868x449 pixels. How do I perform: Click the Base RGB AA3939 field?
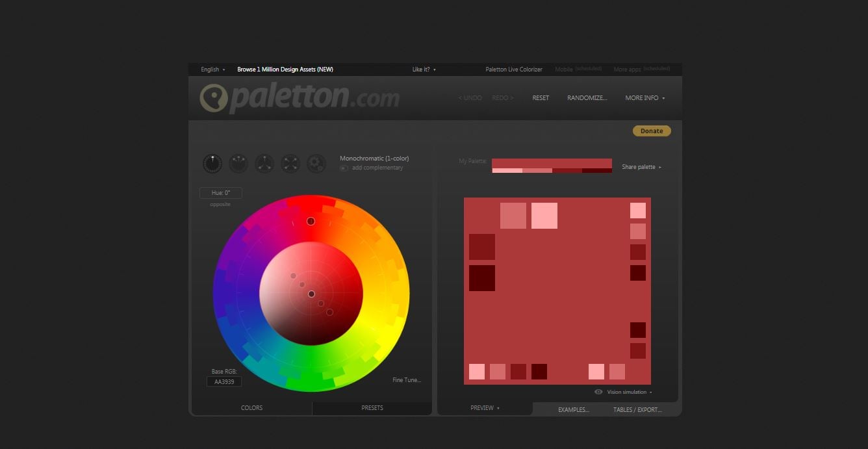tap(224, 381)
